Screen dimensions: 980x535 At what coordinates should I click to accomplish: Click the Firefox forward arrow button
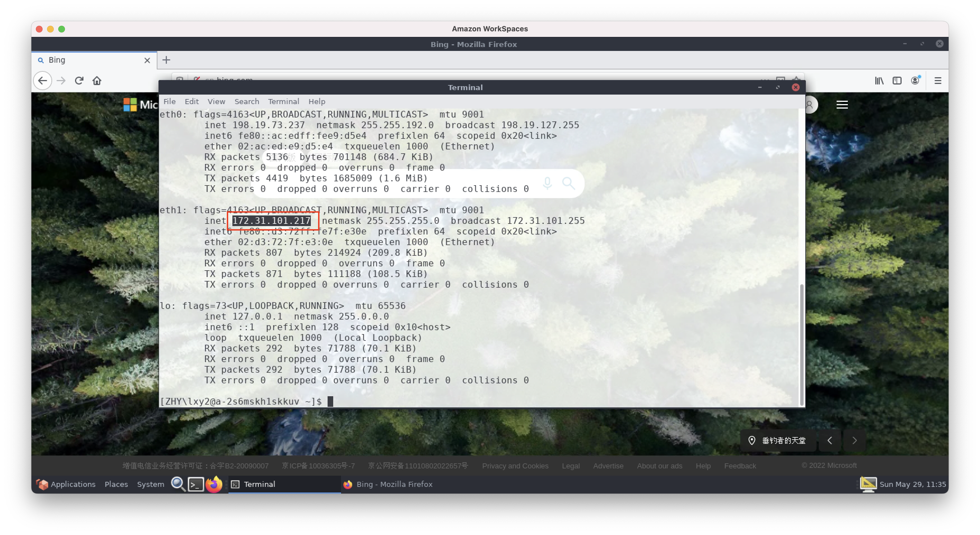(61, 81)
